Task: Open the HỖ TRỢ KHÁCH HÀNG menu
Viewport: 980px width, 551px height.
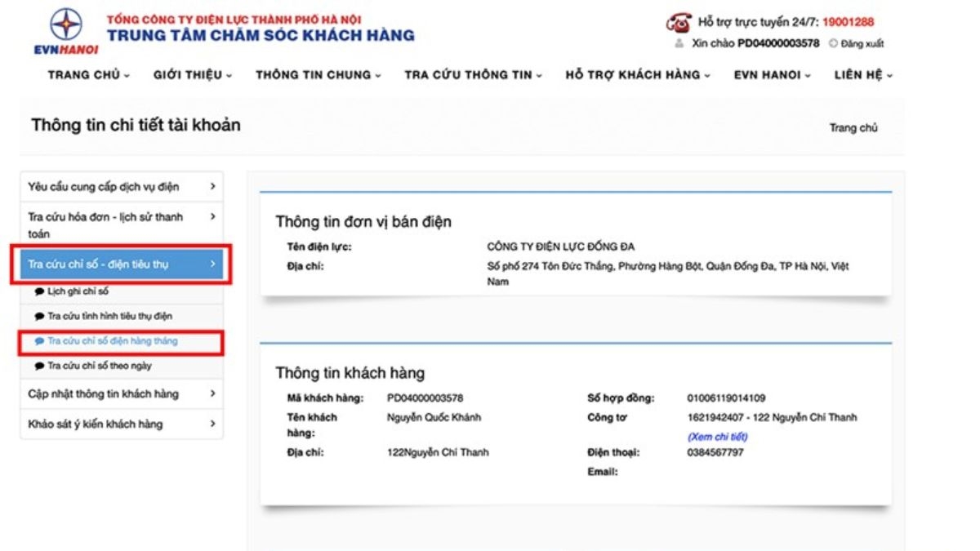Action: (637, 75)
